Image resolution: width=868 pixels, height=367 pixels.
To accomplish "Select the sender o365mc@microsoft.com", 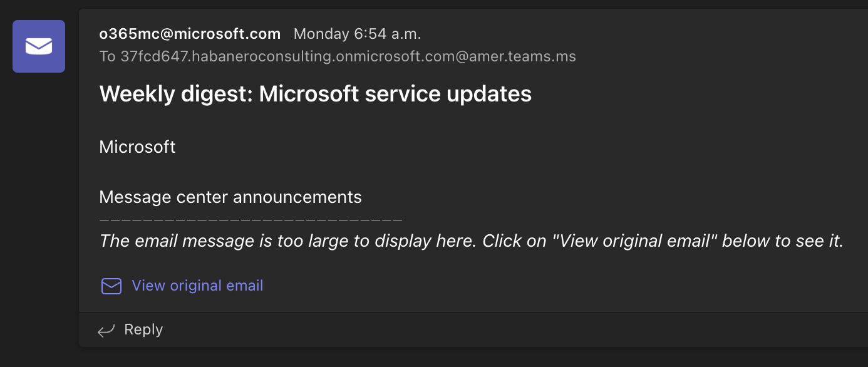I will 190,34.
